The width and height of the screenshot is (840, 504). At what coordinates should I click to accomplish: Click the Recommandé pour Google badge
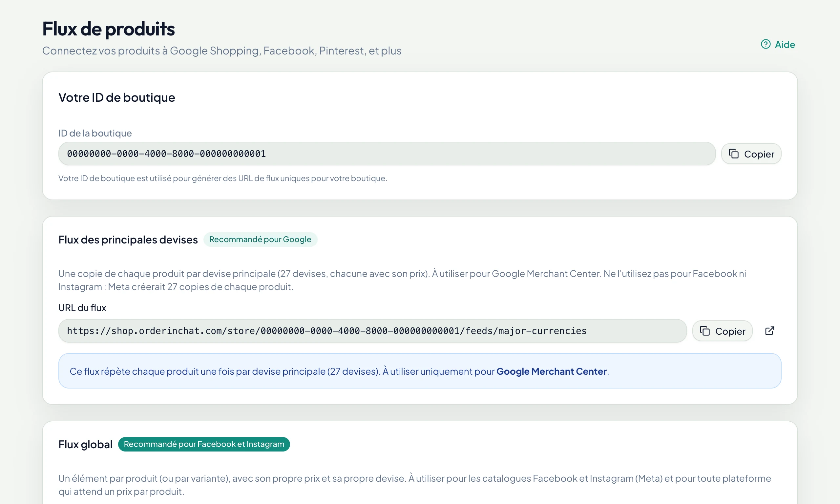260,240
